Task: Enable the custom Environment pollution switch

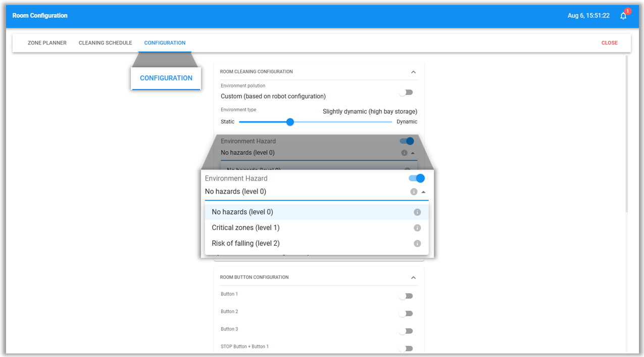Action: 406,93
